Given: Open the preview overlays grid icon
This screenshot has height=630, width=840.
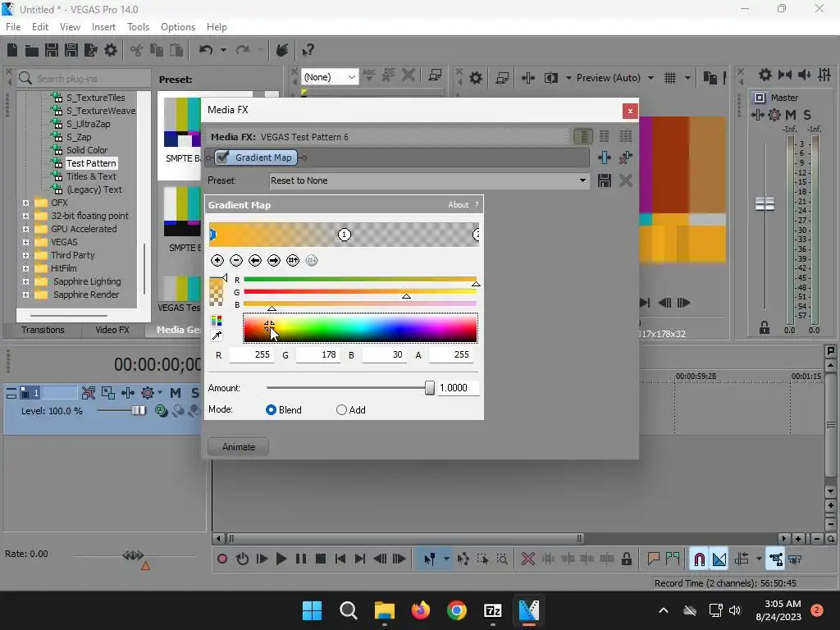Looking at the screenshot, I should pos(670,78).
